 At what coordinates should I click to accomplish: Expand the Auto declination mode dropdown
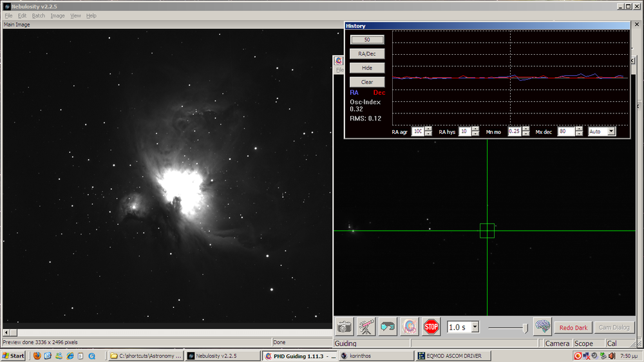pos(611,131)
